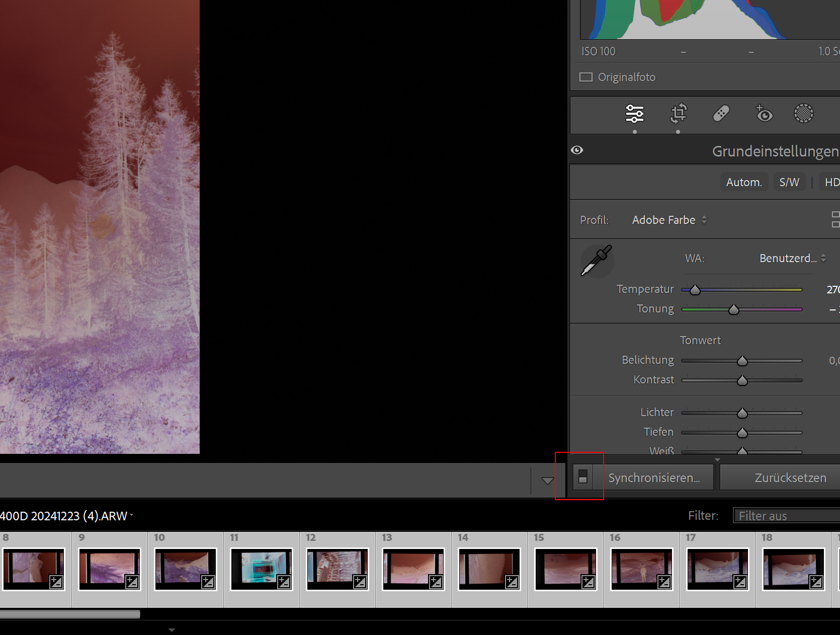
Task: Click the Lichter slider handle
Action: click(x=742, y=413)
